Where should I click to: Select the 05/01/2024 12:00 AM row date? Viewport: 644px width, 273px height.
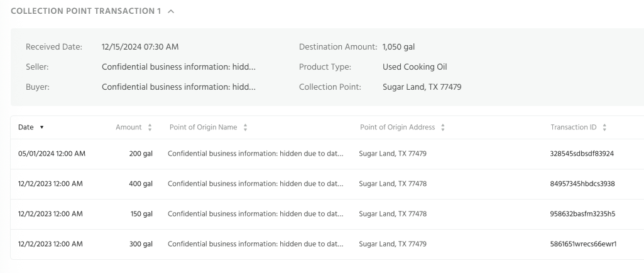pos(52,154)
